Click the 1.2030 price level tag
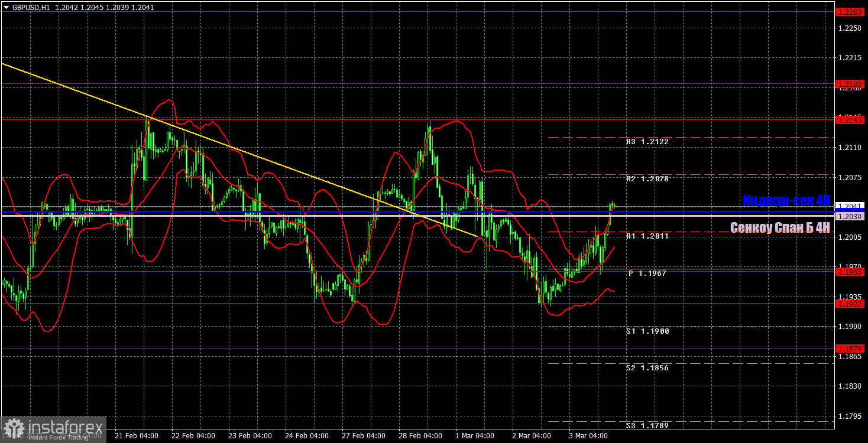This screenshot has height=443, width=868. (851, 217)
